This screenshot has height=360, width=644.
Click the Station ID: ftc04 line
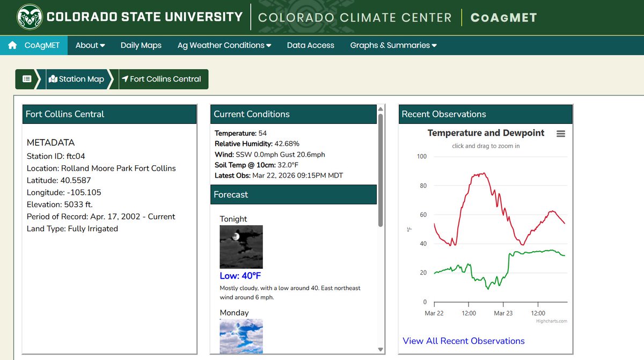tap(56, 156)
